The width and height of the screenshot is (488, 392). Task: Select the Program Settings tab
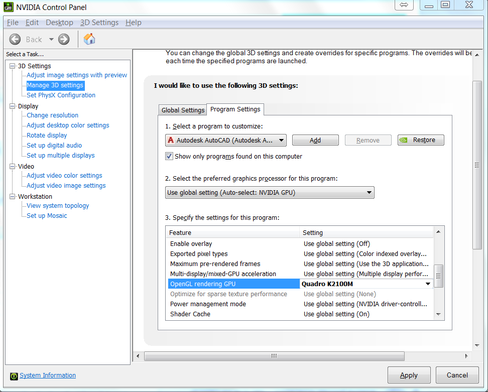235,109
